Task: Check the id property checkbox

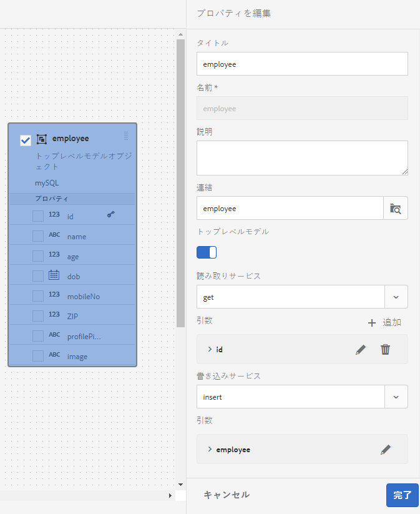Action: [38, 216]
